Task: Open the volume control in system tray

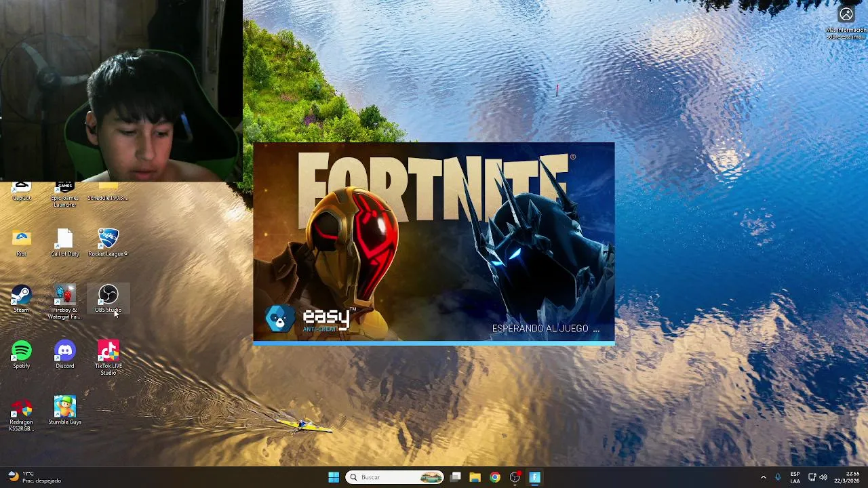Action: tap(823, 477)
